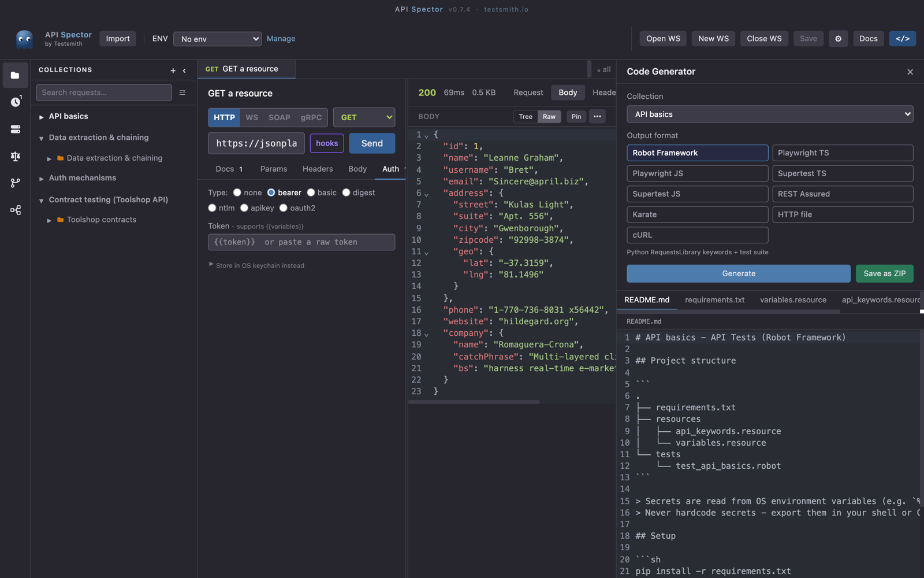The image size is (924, 578).
Task: Click the API Spector ghost logo
Action: (x=24, y=39)
